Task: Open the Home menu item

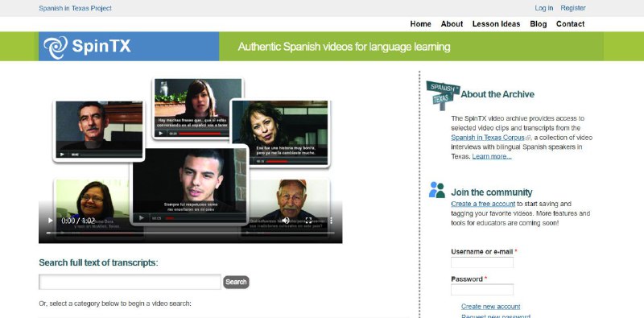Action: tap(420, 24)
